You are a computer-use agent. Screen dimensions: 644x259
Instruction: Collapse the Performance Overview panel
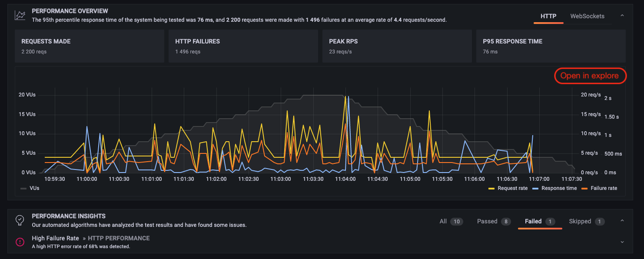622,15
